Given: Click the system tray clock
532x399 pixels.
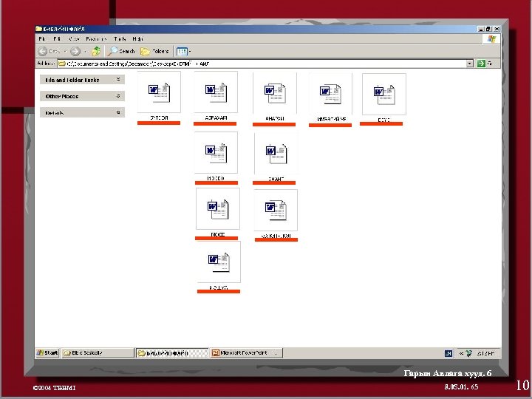Looking at the screenshot, I should (x=485, y=353).
